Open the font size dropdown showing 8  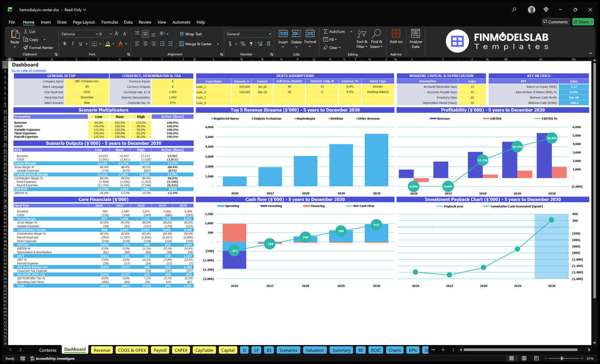[111, 34]
